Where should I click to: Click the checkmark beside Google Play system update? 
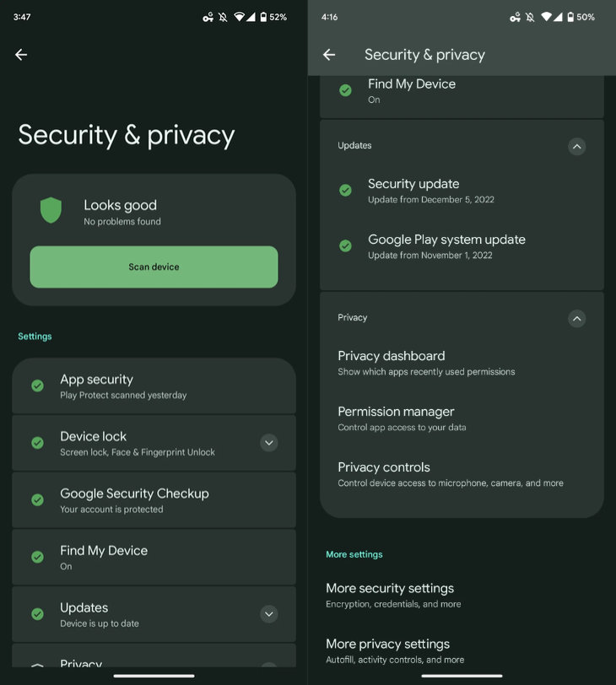[x=346, y=245]
